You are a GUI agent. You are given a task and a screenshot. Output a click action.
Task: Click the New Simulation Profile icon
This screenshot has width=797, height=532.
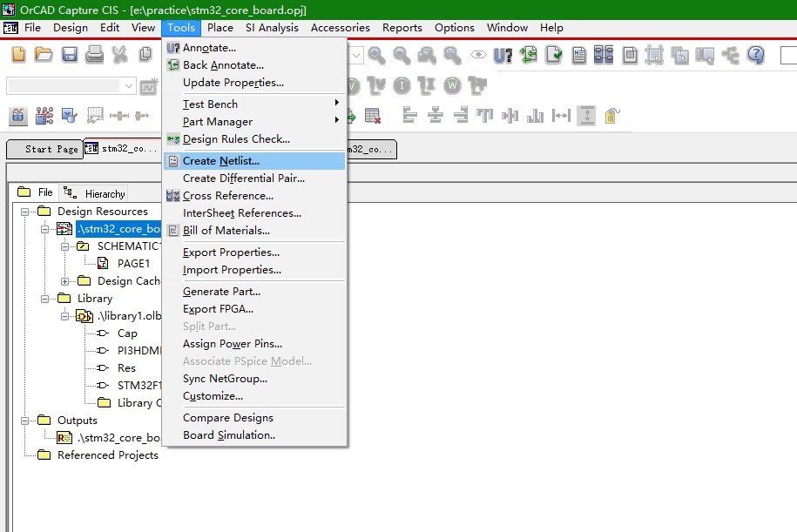pyautogui.click(x=148, y=86)
